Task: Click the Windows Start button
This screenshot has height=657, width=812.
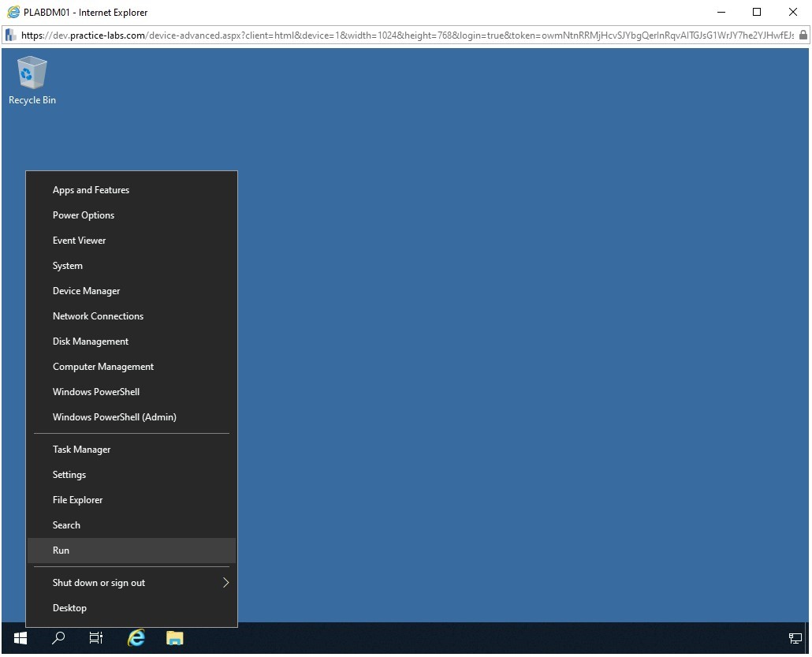Action: pyautogui.click(x=20, y=638)
